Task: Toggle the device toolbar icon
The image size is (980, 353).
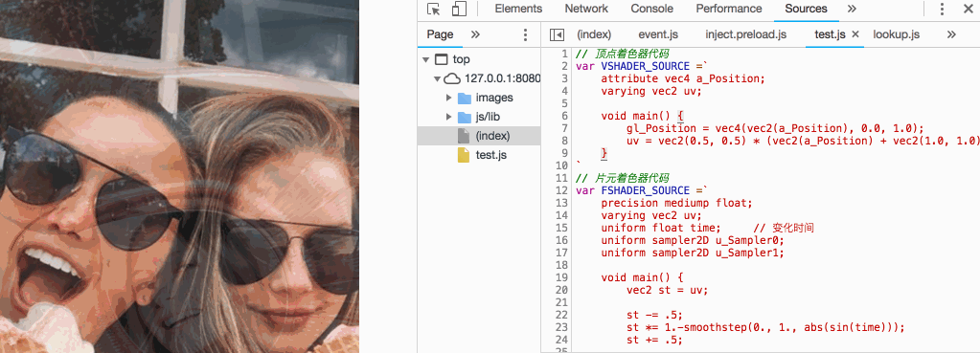Action: point(460,9)
